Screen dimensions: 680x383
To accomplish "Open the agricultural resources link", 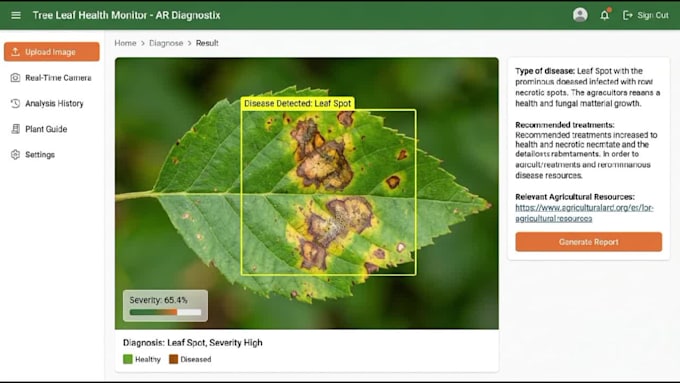I will point(584,213).
